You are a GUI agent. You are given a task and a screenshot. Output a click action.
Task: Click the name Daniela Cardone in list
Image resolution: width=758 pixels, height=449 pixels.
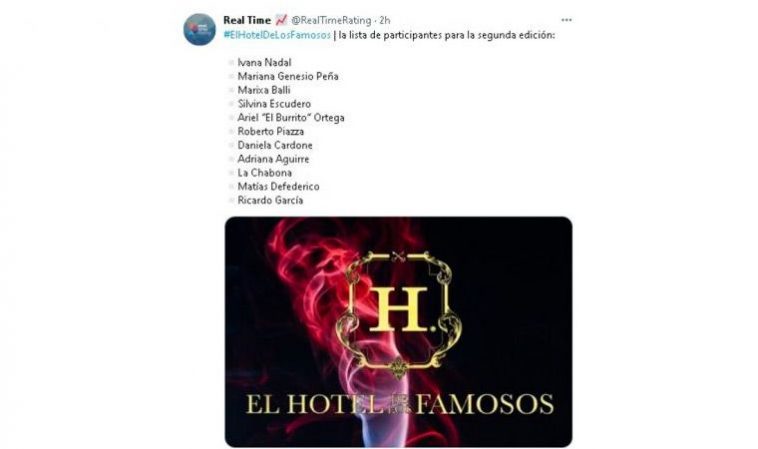click(275, 145)
